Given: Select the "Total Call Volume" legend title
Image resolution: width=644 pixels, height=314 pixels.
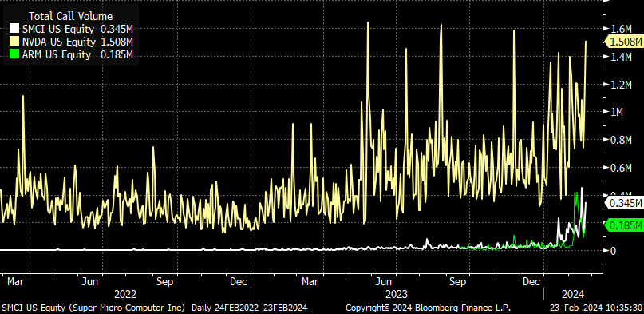Looking at the screenshot, I should 71,17.
